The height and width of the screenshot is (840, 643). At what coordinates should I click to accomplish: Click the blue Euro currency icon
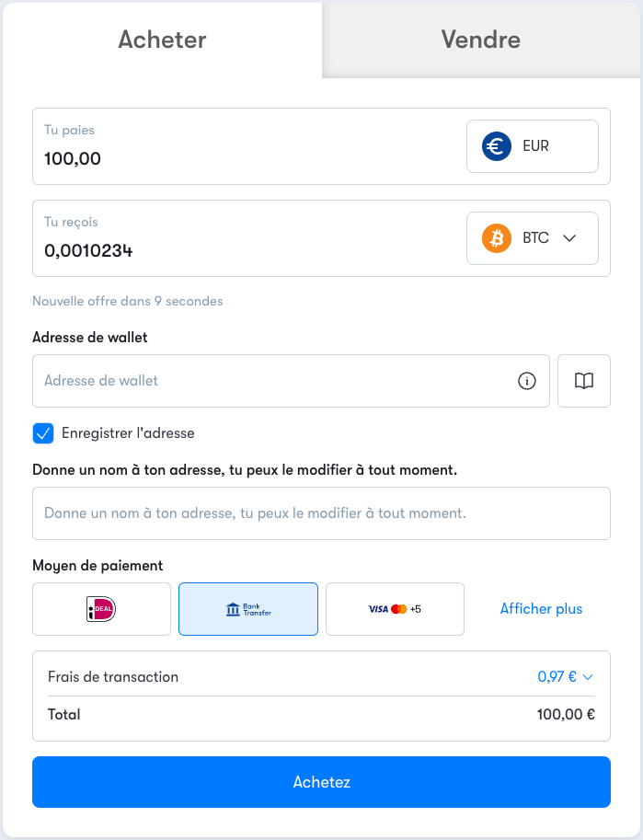[497, 146]
